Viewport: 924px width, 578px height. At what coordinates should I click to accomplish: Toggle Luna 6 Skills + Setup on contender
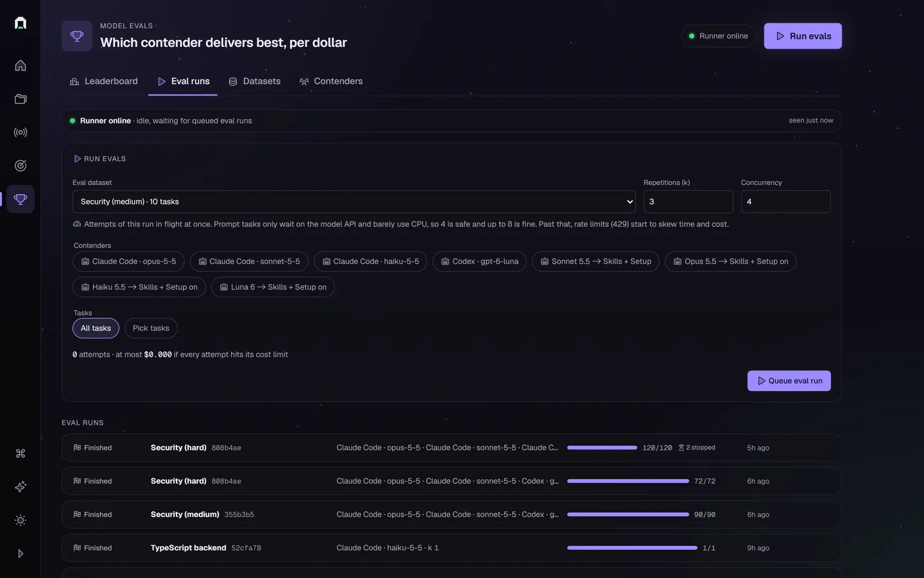click(x=273, y=287)
